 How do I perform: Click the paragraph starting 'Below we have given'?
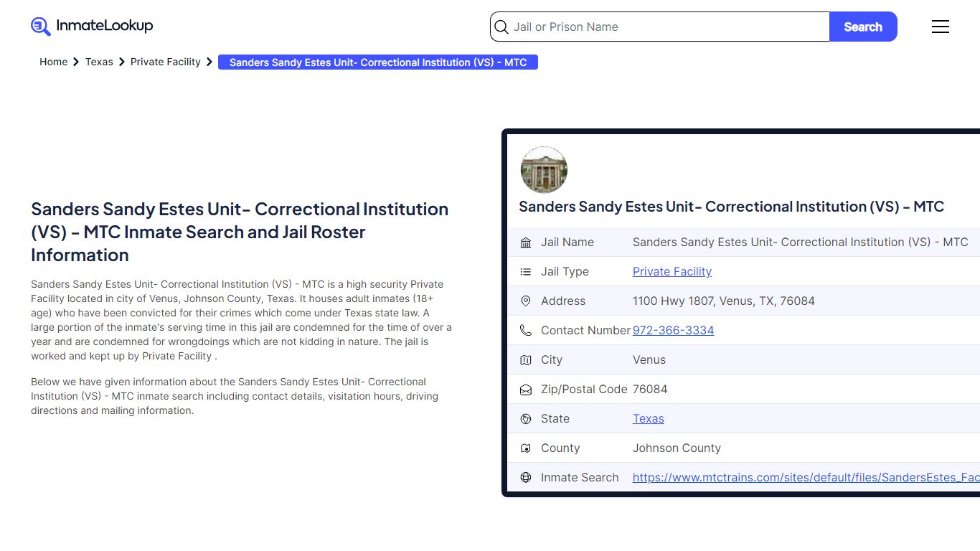point(235,396)
